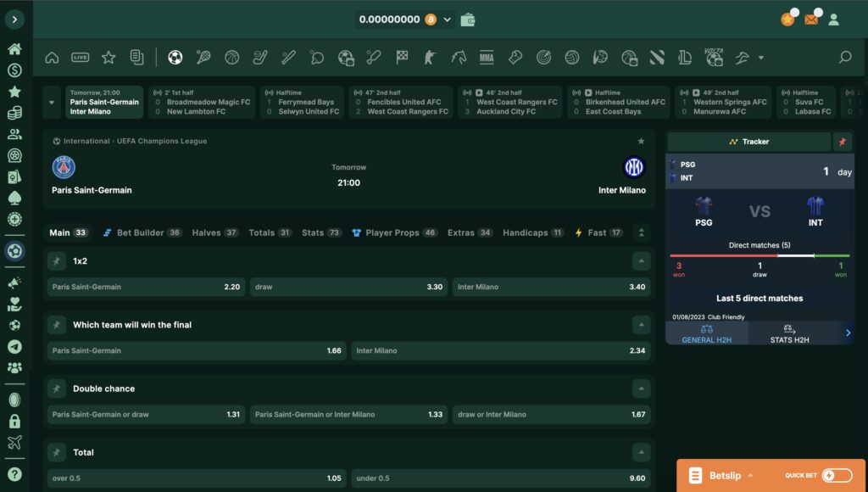
Task: Switch to Handicaps tab
Action: click(533, 232)
